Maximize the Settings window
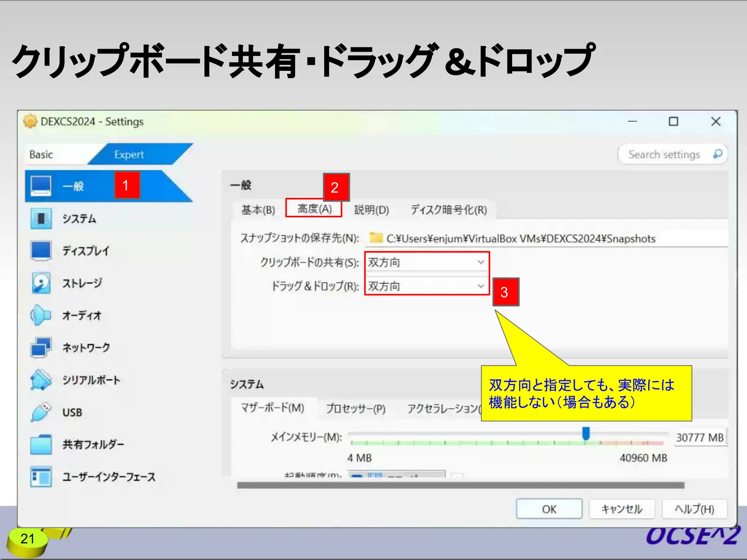The image size is (747, 560). [x=674, y=121]
